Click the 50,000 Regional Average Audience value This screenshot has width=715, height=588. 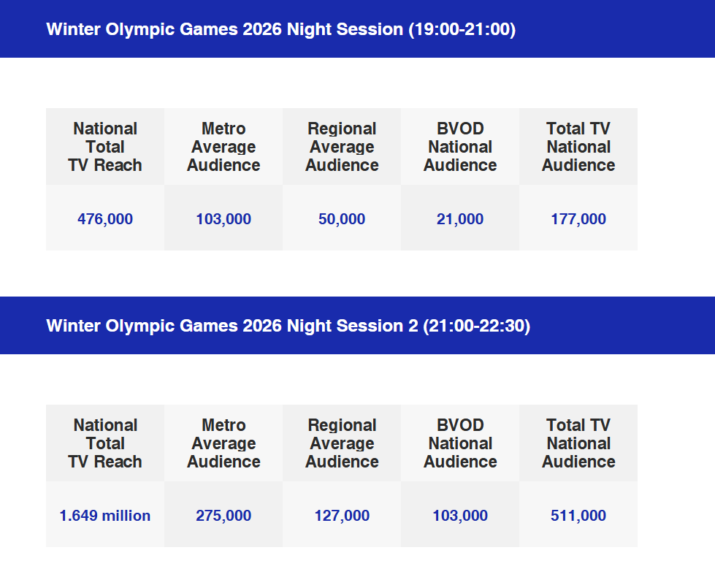click(x=342, y=219)
